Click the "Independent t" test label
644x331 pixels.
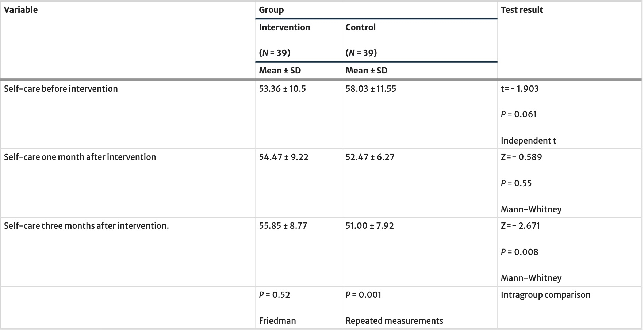pyautogui.click(x=528, y=141)
